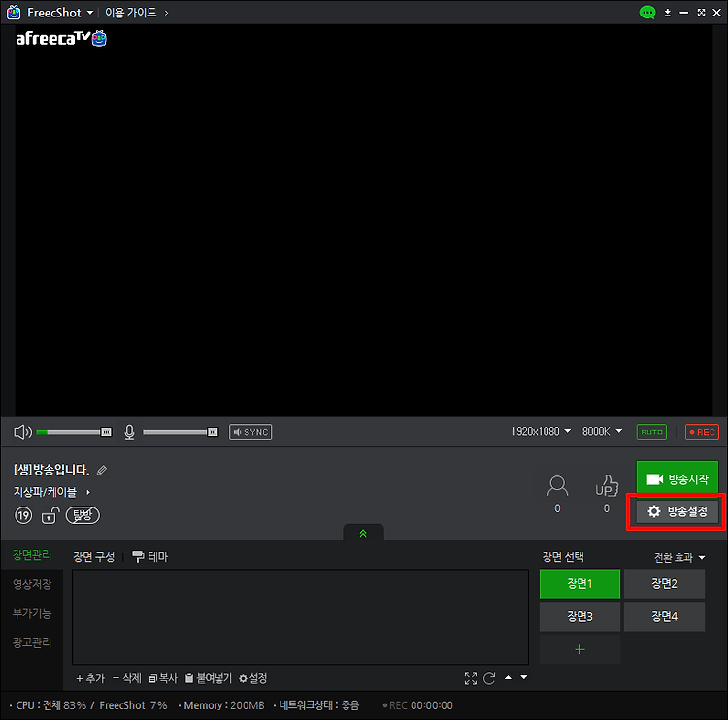The height and width of the screenshot is (720, 728).
Task: Click the 장면 구성 label
Action: pyautogui.click(x=93, y=557)
